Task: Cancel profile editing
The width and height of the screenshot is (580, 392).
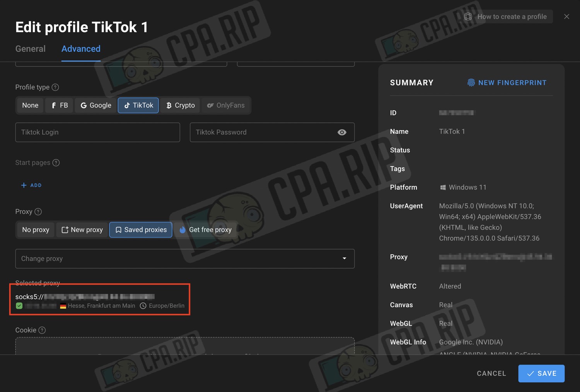Action: [491, 373]
